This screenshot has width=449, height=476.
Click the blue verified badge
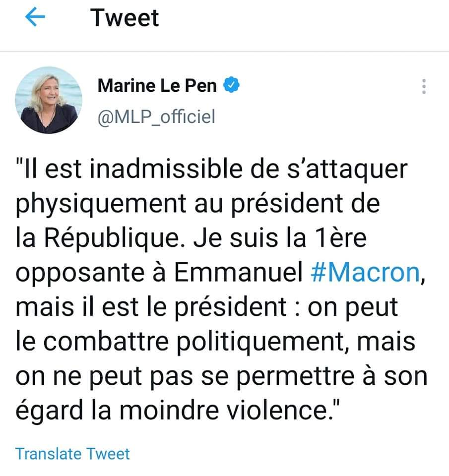click(232, 85)
